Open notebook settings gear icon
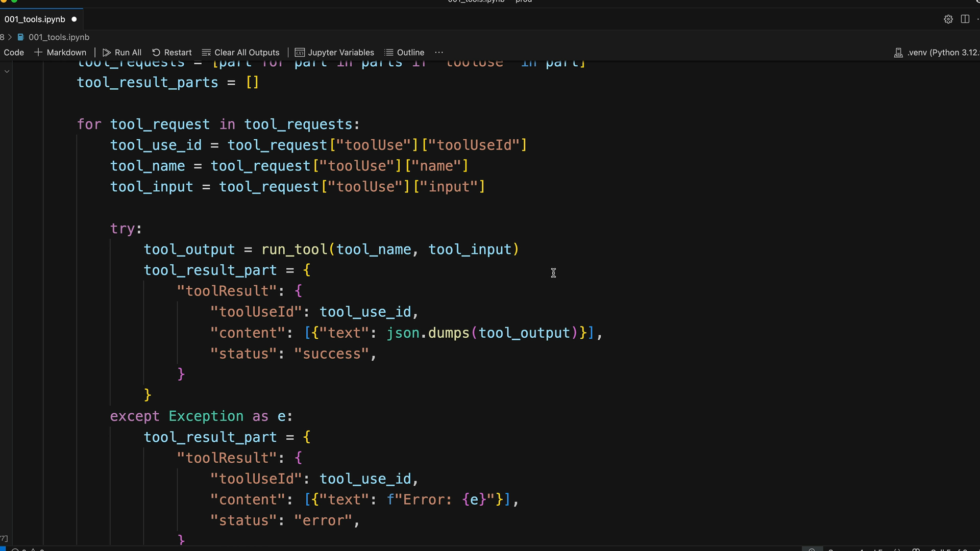The height and width of the screenshot is (551, 980). (x=948, y=19)
